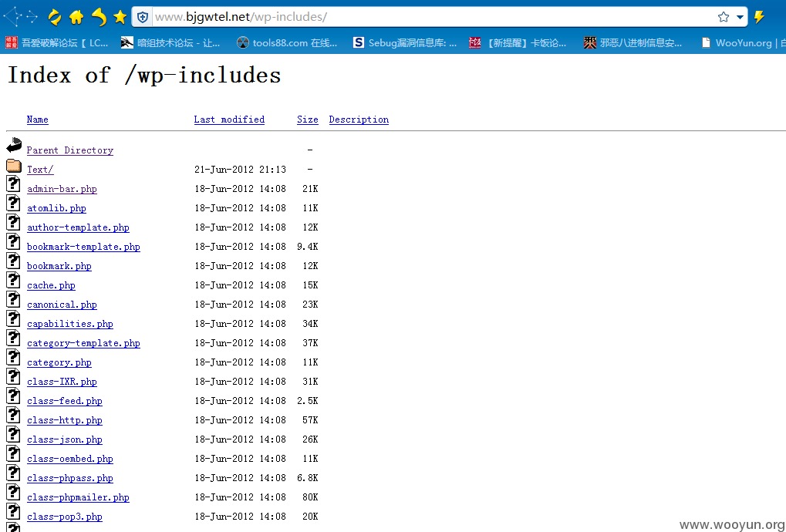The height and width of the screenshot is (532, 786).
Task: Click the unknown-file icon beside class-feed.php
Action: pyautogui.click(x=14, y=396)
